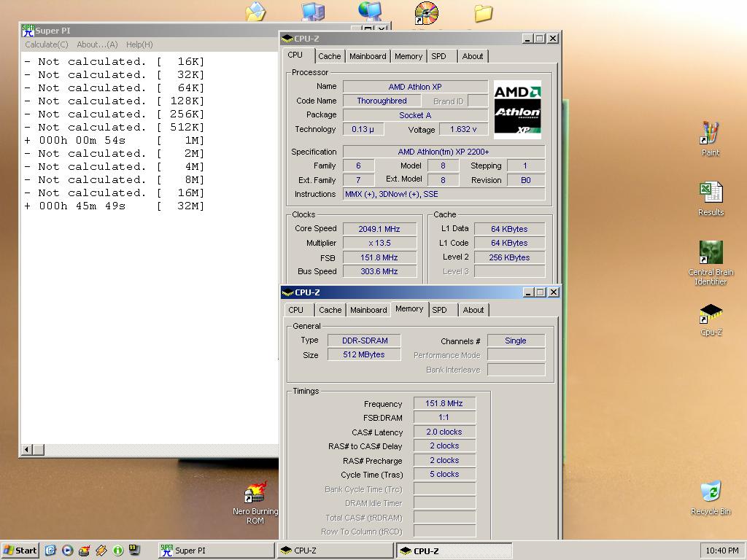Select the Memory tab in lower CPU-Z
747x560 pixels.
click(409, 308)
